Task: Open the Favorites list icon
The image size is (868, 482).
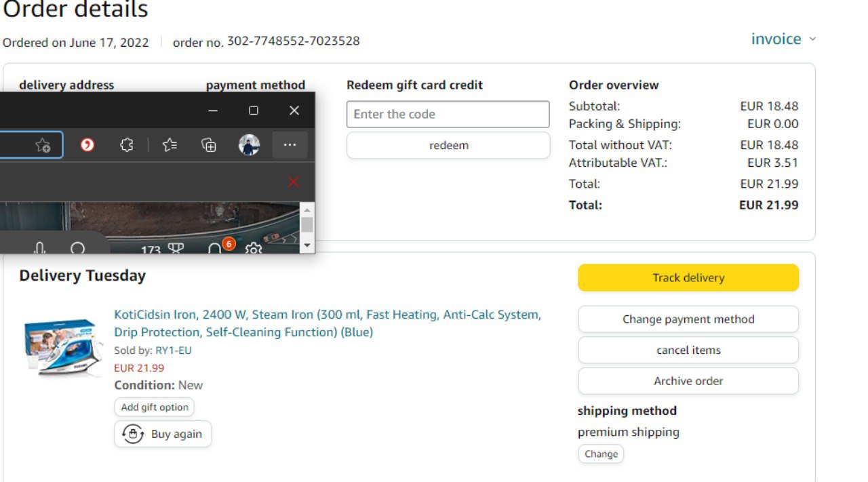Action: click(x=170, y=145)
